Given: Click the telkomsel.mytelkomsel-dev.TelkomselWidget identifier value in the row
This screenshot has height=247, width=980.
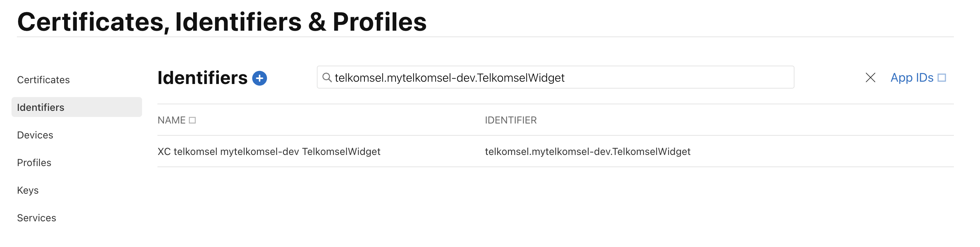Looking at the screenshot, I should point(588,151).
